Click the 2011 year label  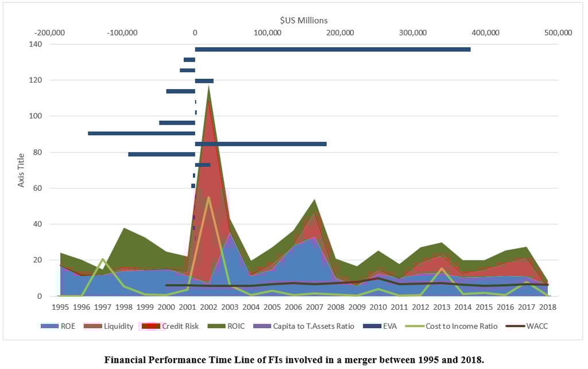[x=399, y=307]
